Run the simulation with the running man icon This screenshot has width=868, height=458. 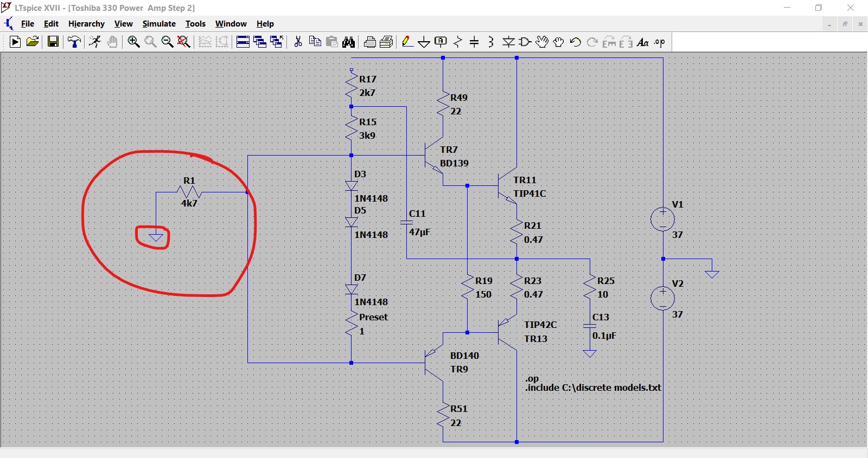pos(95,42)
